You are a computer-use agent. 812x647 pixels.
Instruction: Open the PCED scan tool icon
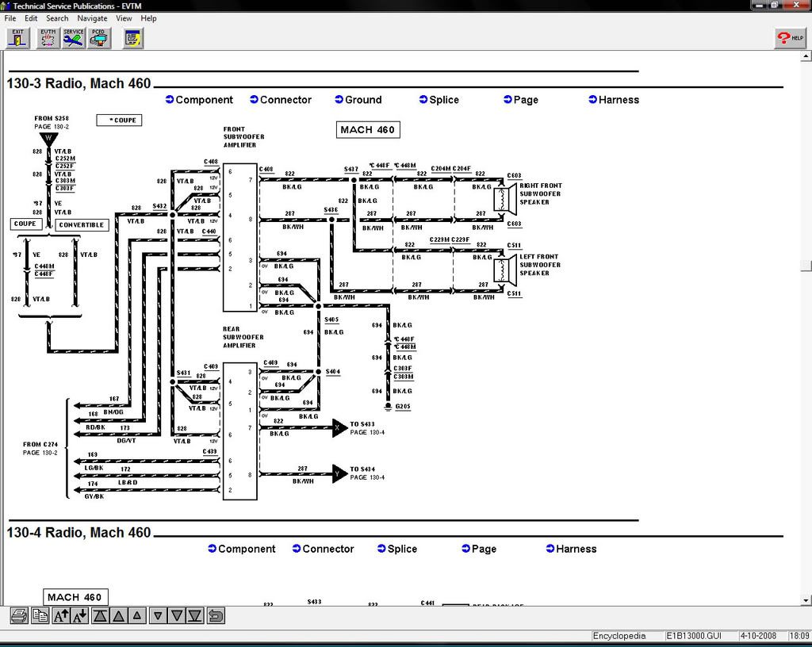point(98,39)
